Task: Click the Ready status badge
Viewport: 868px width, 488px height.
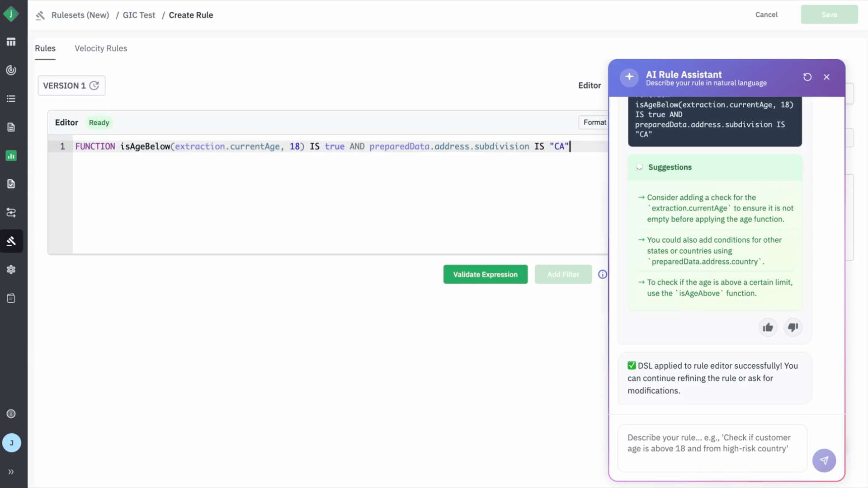Action: tap(99, 122)
